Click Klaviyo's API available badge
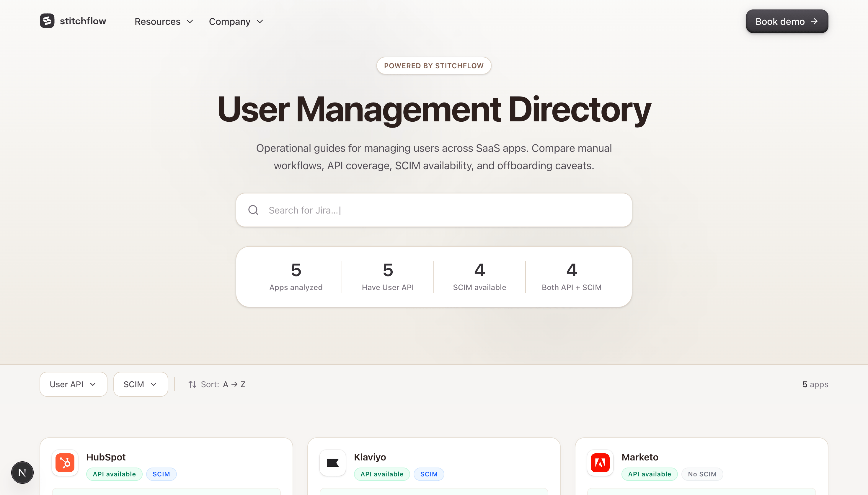 (x=382, y=474)
